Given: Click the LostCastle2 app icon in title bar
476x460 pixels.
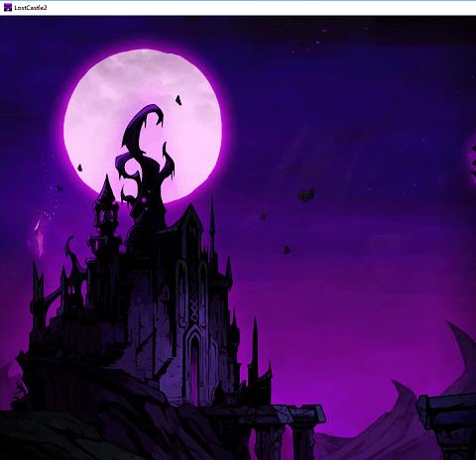Looking at the screenshot, I should pyautogui.click(x=8, y=7).
